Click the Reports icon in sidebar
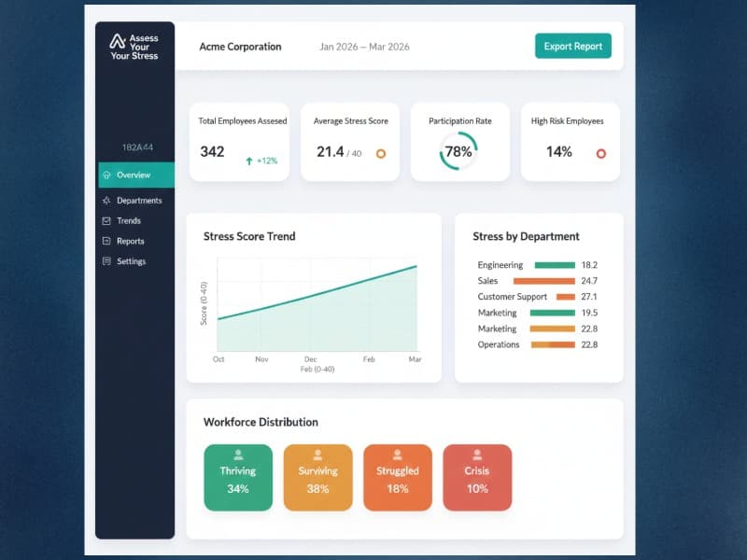747x560 pixels. tap(105, 241)
